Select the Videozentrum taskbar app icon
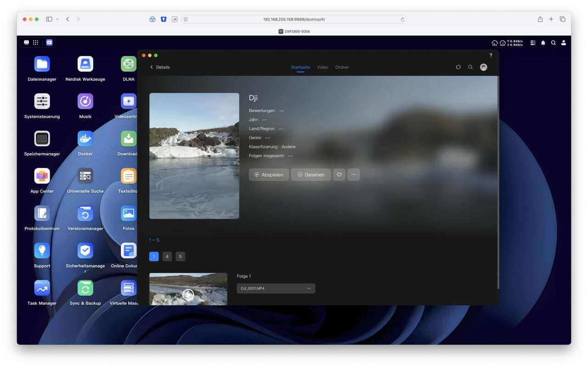The width and height of the screenshot is (588, 367). point(49,42)
